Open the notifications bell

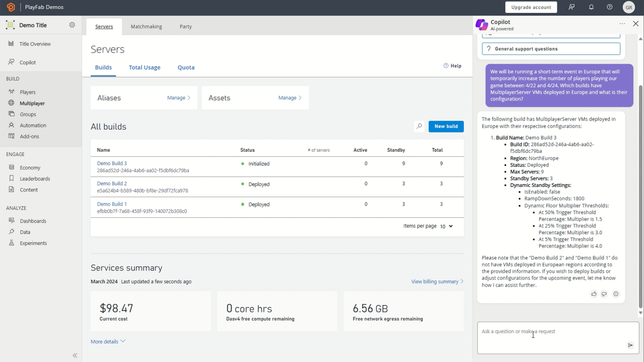(591, 7)
